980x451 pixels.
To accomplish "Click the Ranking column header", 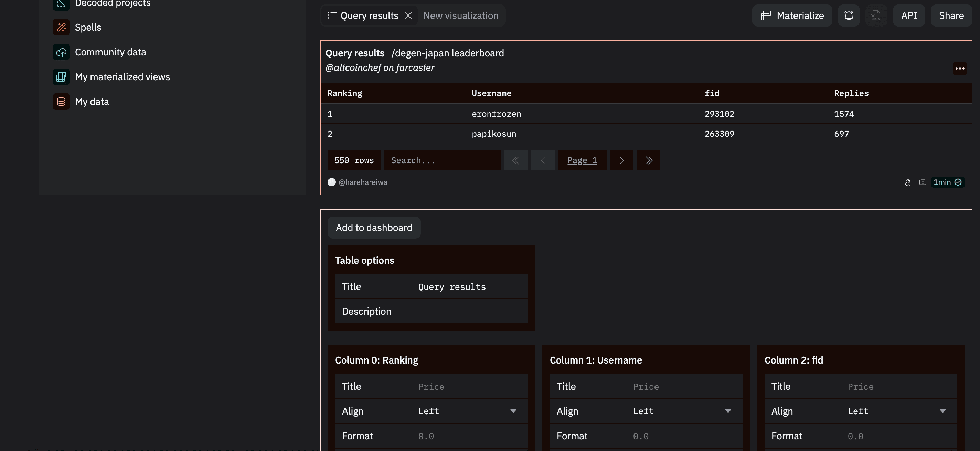I will [x=345, y=93].
